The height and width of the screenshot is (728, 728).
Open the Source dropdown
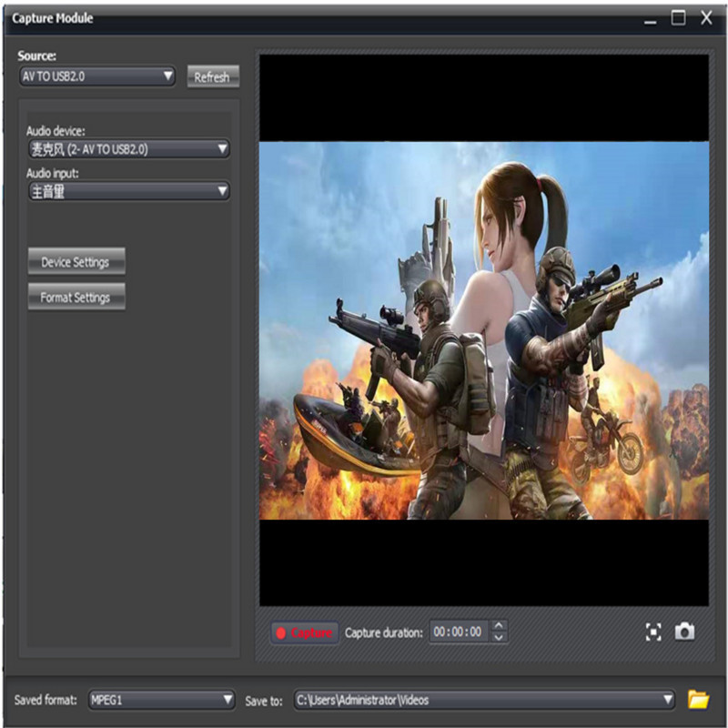coord(97,76)
